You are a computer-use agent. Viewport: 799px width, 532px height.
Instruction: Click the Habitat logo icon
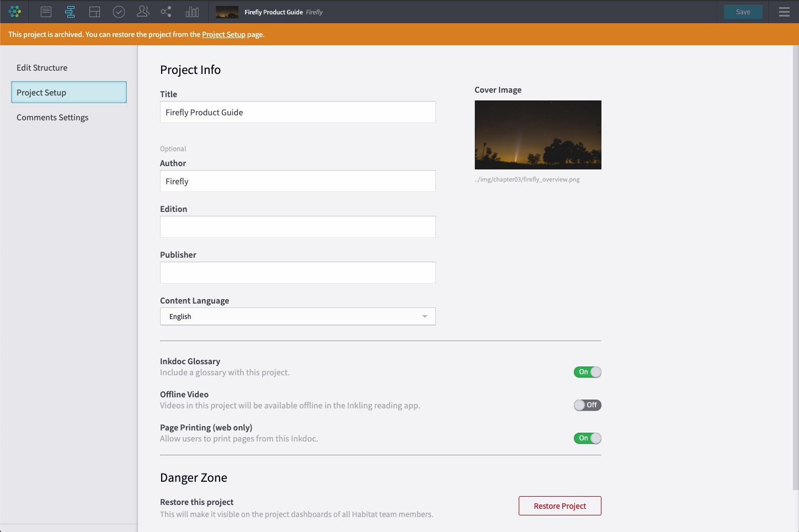click(15, 12)
